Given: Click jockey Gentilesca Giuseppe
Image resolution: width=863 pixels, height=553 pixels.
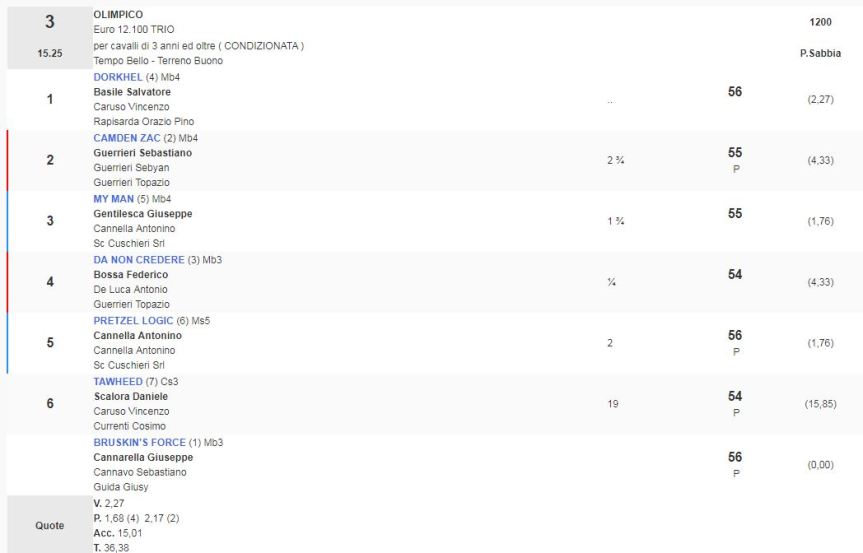Looking at the screenshot, I should point(142,214).
